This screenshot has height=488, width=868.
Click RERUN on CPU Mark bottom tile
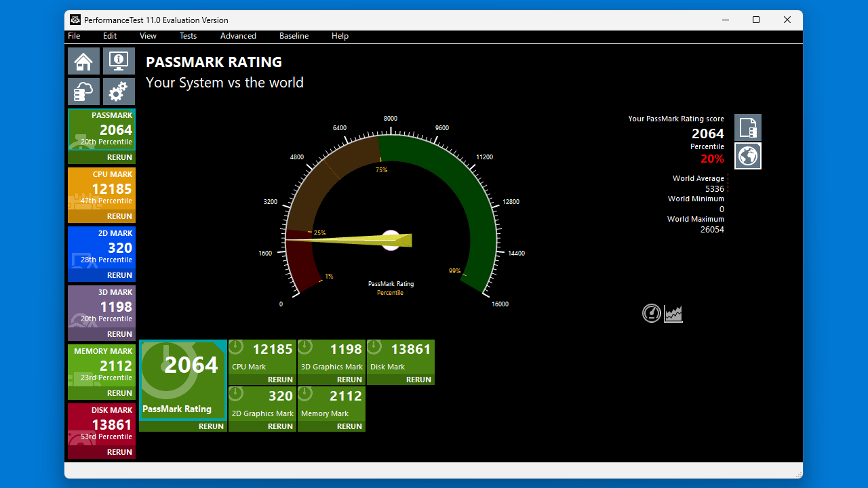[280, 380]
